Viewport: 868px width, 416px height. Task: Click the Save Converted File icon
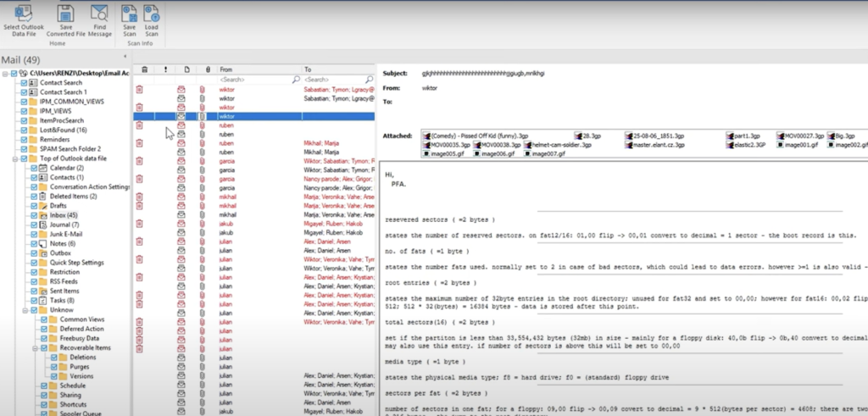coord(65,14)
